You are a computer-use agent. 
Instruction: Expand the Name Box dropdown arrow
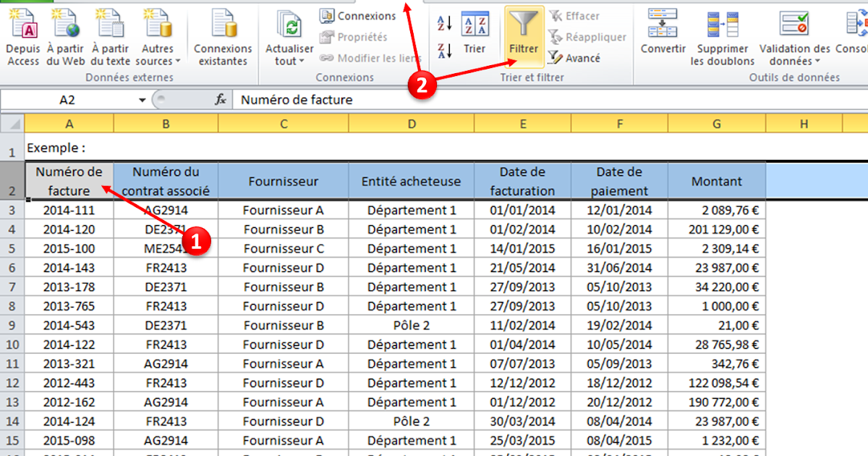point(142,100)
